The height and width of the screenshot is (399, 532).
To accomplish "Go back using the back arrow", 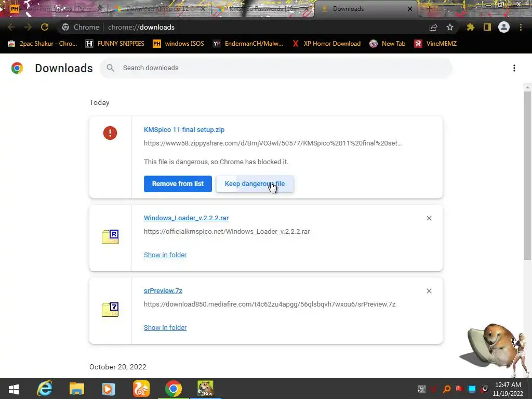I will coord(11,27).
